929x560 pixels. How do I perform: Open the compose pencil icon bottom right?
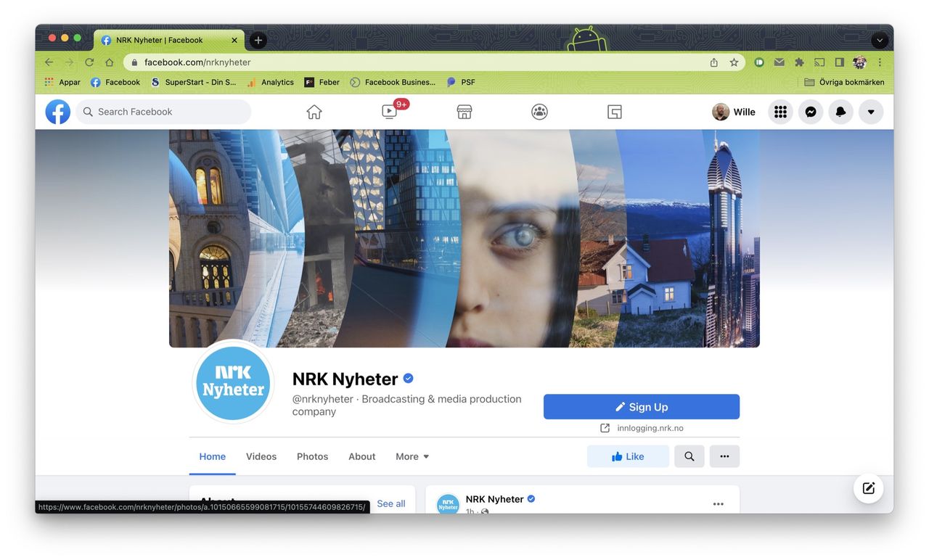868,488
